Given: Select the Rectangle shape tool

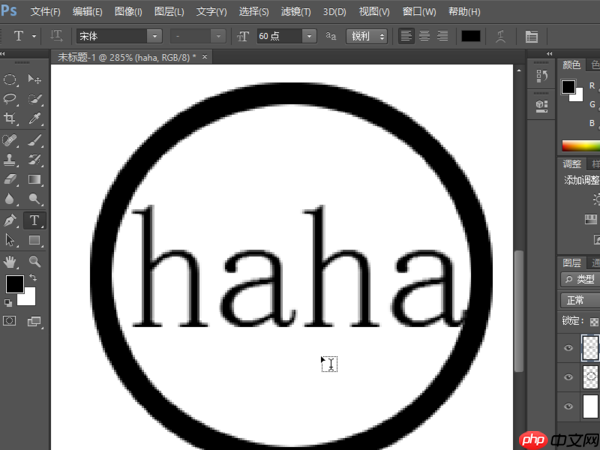Looking at the screenshot, I should pyautogui.click(x=34, y=240).
